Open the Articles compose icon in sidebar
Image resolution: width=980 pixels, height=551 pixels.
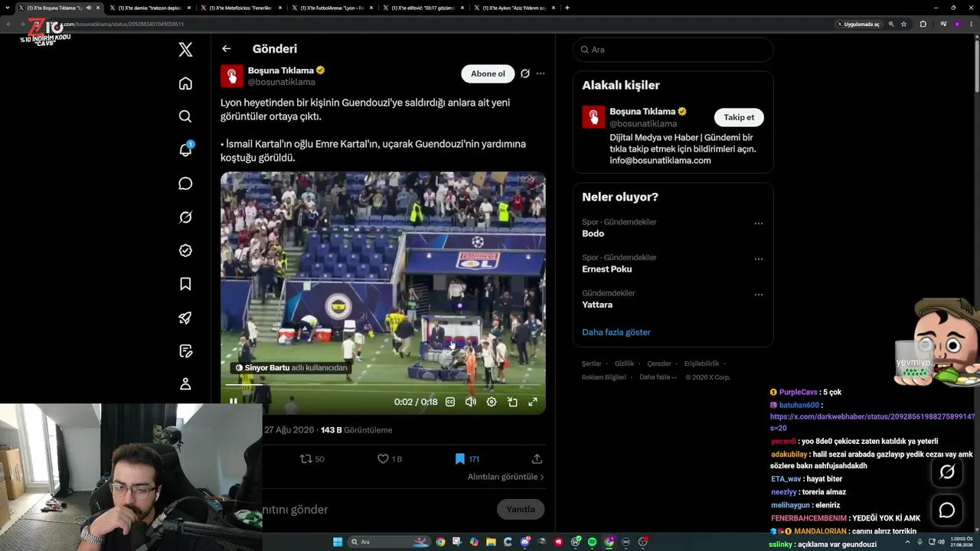tap(185, 351)
